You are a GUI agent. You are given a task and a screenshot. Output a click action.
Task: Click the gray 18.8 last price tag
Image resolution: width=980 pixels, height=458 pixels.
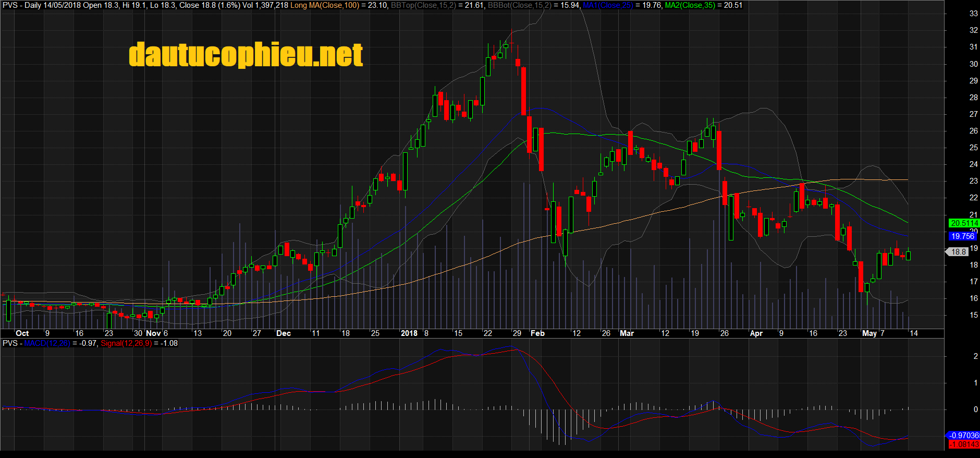(x=957, y=252)
